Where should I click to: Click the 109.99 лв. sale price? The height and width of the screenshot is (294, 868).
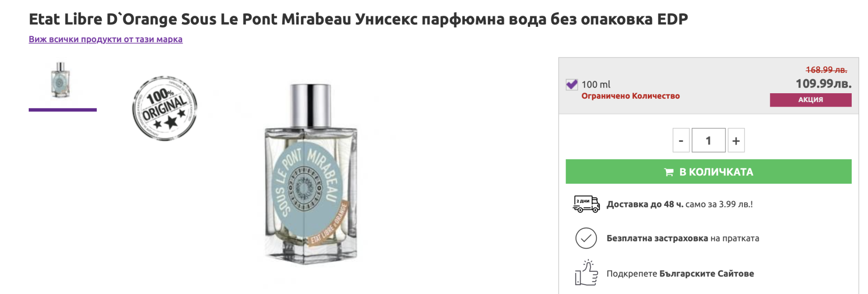pos(823,84)
